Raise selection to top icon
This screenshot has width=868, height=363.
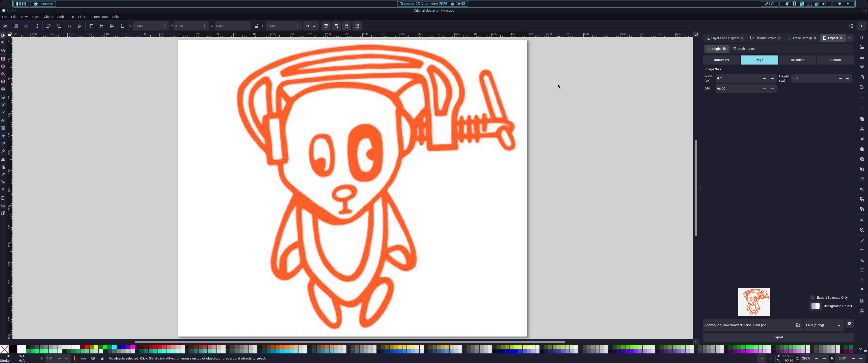(91, 26)
